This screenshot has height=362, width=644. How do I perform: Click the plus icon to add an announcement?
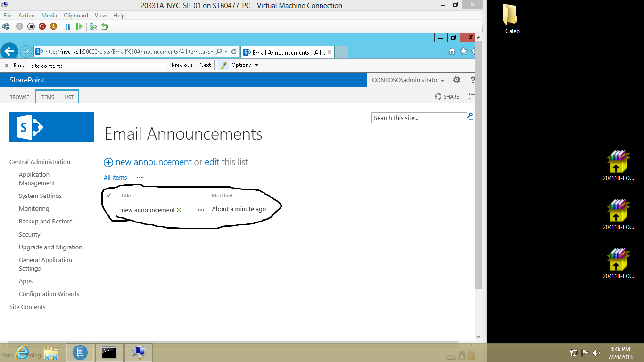(x=108, y=162)
